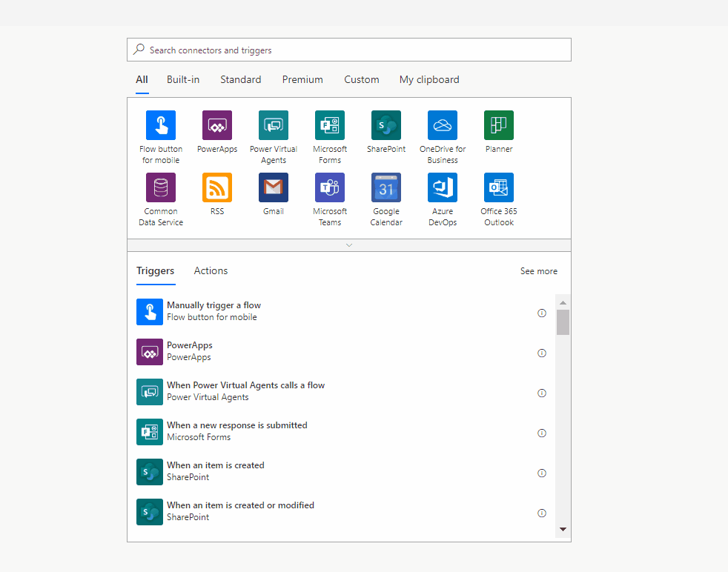Select the Triggers tab
This screenshot has height=572, width=728.
click(x=155, y=271)
